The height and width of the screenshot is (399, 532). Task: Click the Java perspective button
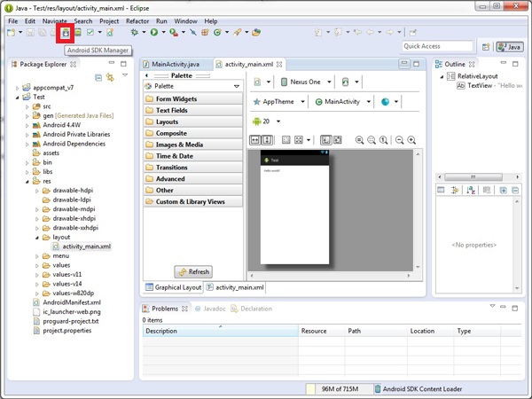click(x=510, y=46)
